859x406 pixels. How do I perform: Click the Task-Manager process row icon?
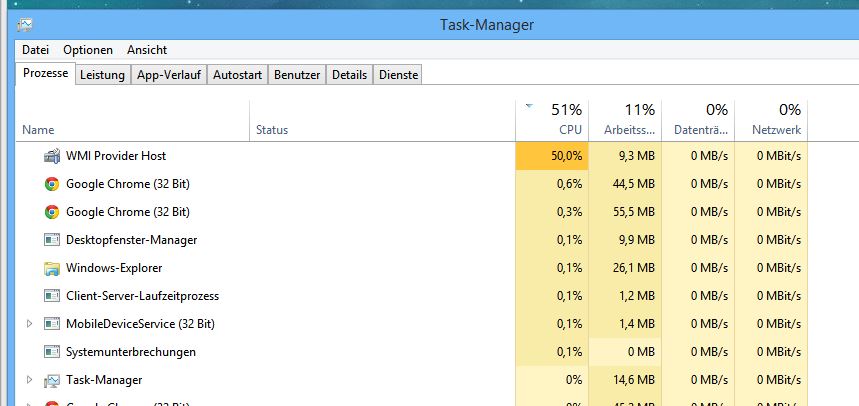coord(51,380)
